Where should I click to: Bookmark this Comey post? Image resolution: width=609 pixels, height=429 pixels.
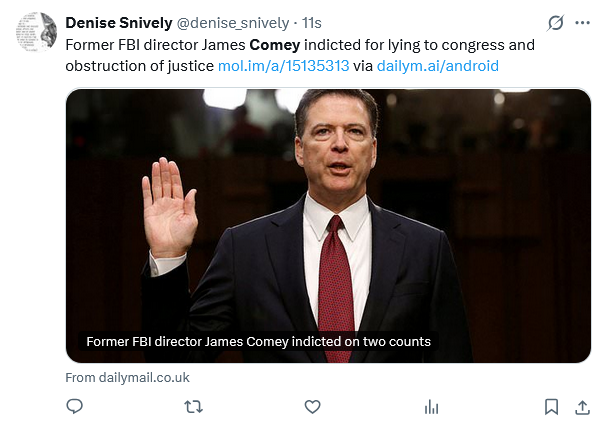coord(551,406)
